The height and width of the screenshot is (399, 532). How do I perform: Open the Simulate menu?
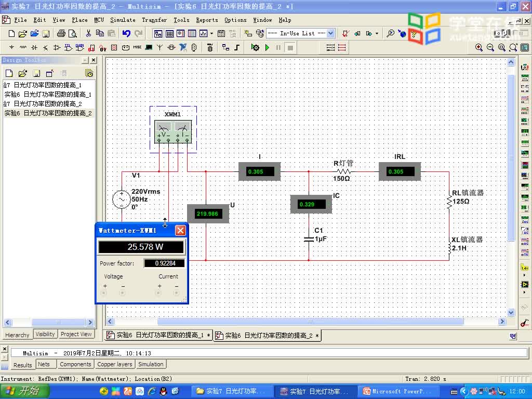click(x=123, y=20)
